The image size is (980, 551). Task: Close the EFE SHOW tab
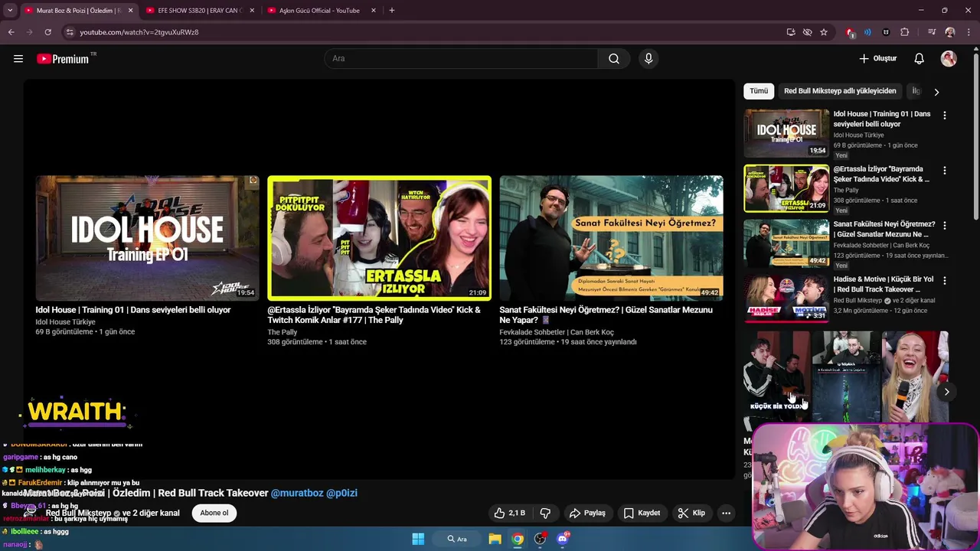pos(252,11)
